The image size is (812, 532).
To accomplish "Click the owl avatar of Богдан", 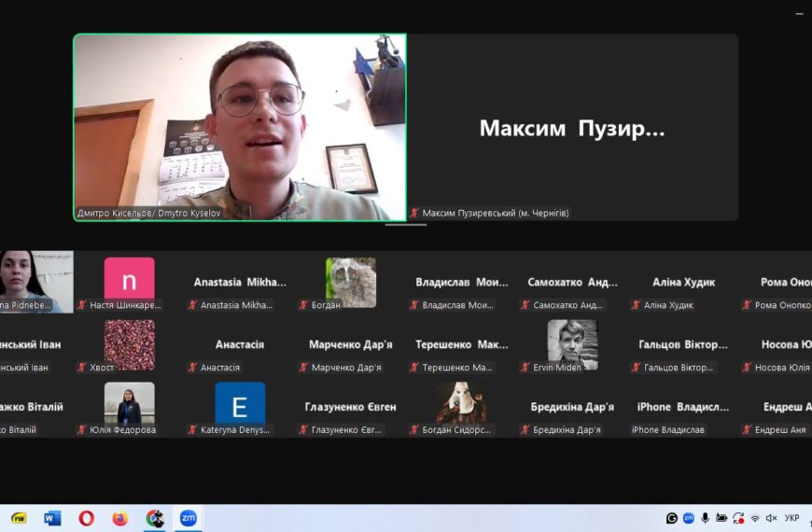I will pyautogui.click(x=351, y=282).
